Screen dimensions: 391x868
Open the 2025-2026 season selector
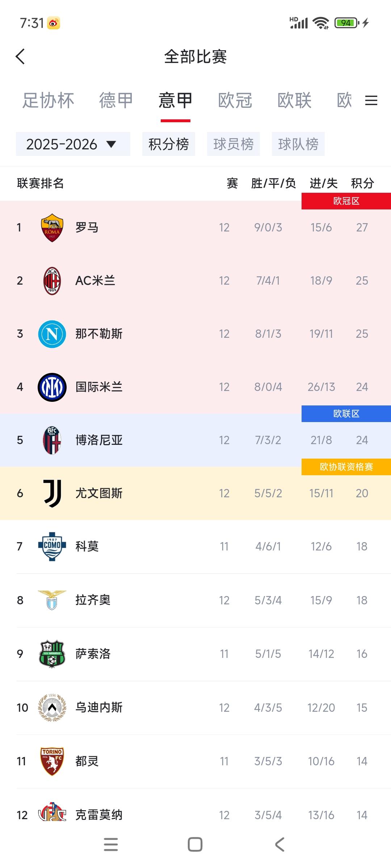(x=72, y=144)
